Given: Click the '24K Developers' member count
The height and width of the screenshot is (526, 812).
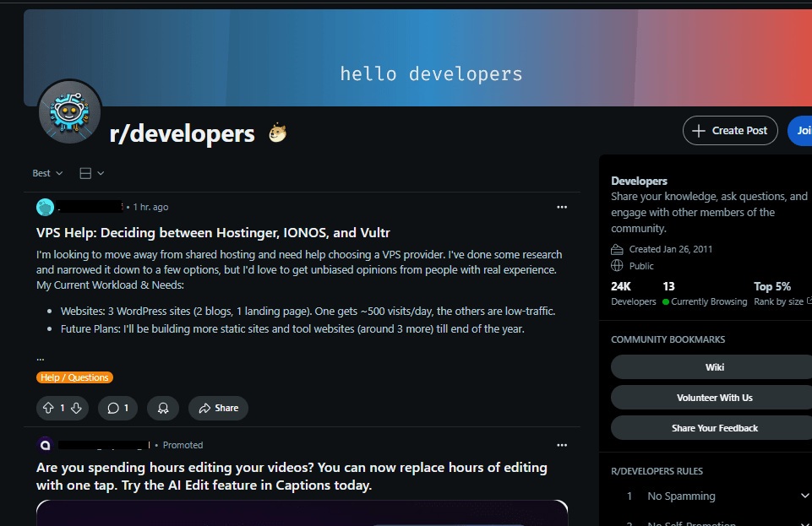Looking at the screenshot, I should point(634,293).
